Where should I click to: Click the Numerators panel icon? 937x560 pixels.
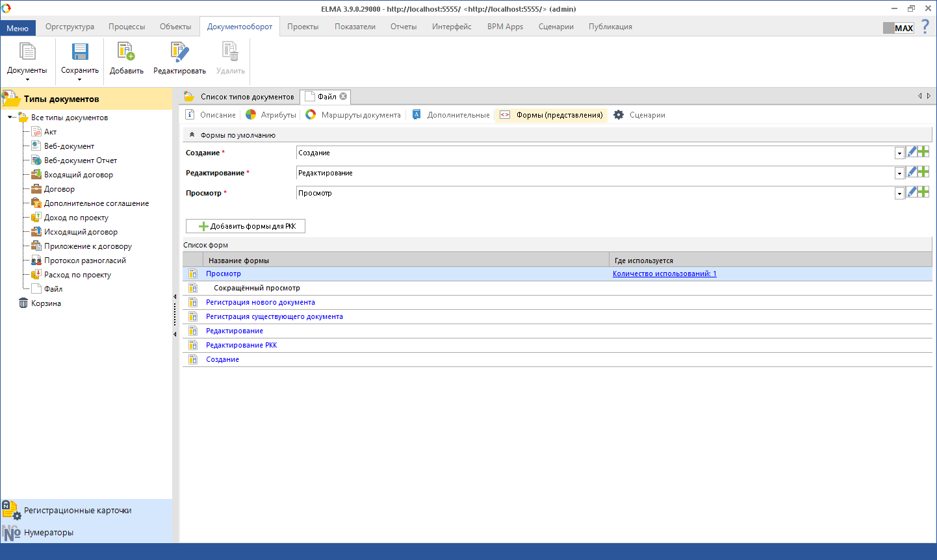click(11, 533)
